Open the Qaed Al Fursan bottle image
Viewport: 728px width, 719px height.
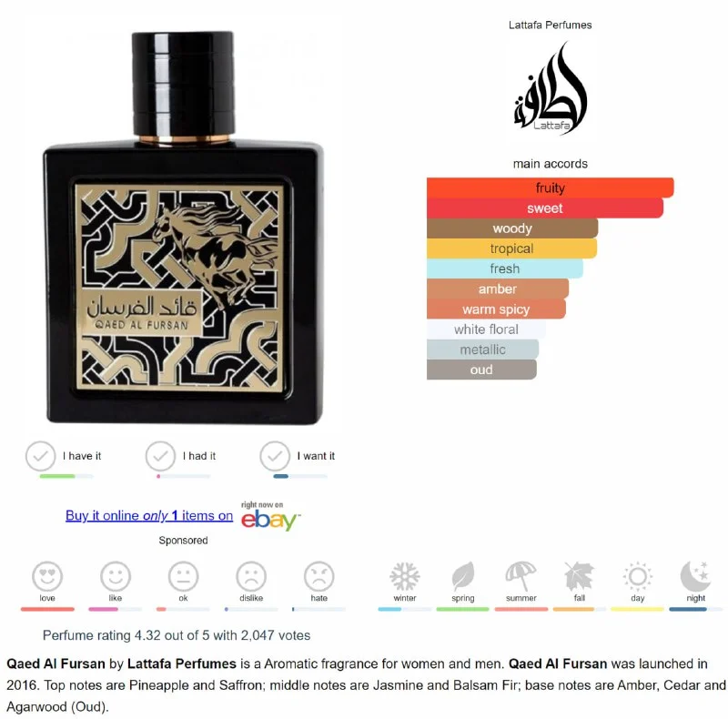coord(184,228)
